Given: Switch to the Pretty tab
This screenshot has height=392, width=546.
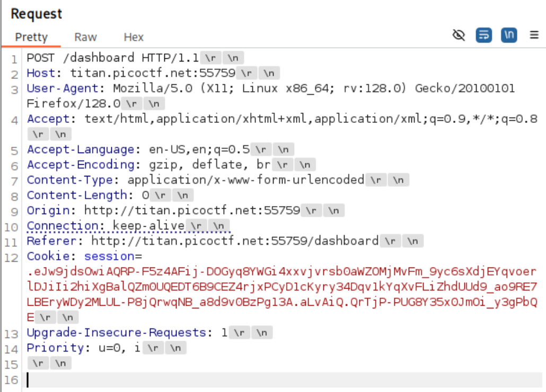Looking at the screenshot, I should coord(31,37).
